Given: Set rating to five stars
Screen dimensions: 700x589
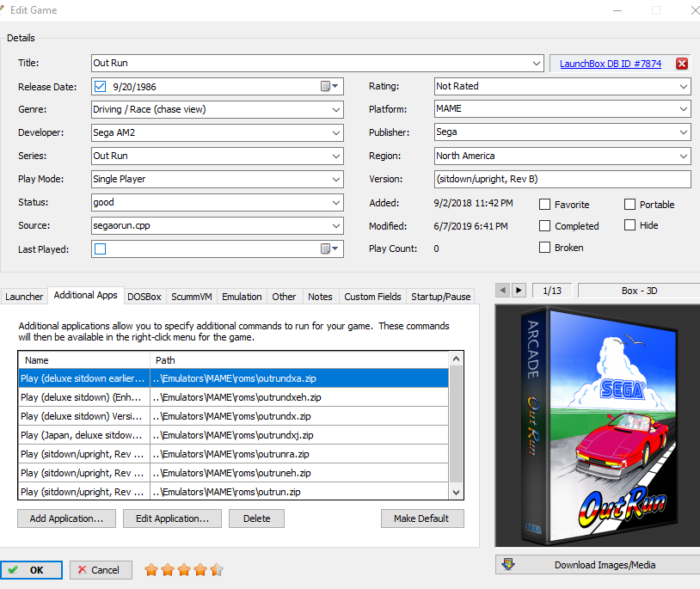Looking at the screenshot, I should click(217, 570).
